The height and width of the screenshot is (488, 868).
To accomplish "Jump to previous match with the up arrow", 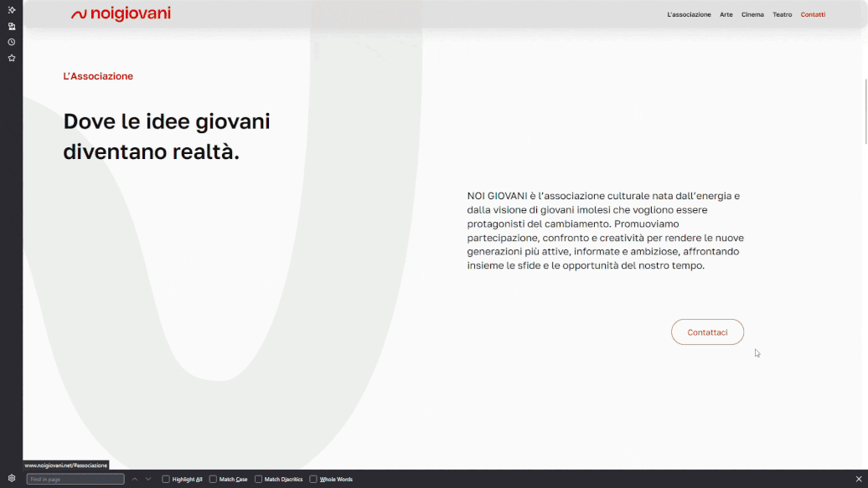I will [134, 479].
